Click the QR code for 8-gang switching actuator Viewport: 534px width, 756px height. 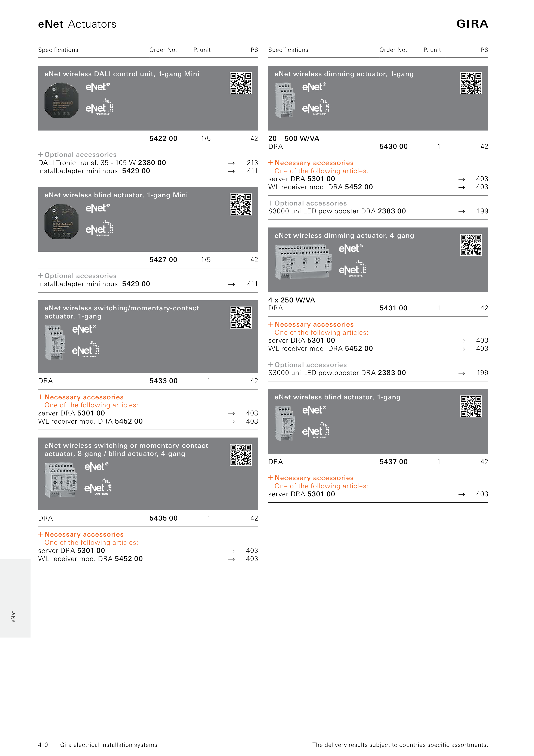[x=241, y=455]
